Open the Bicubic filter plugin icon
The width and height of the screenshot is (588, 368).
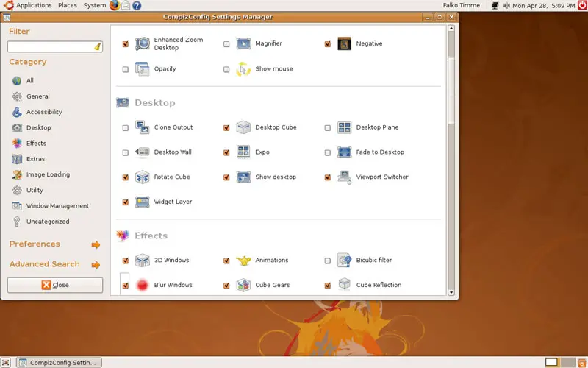(344, 261)
